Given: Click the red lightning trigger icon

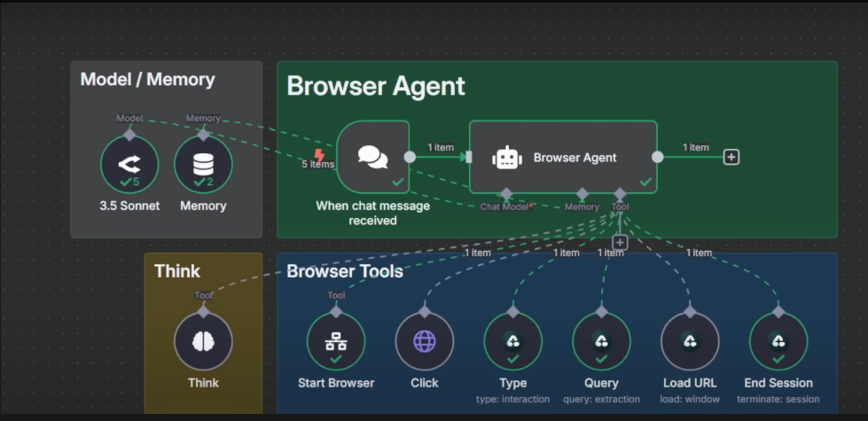Looking at the screenshot, I should (x=319, y=155).
